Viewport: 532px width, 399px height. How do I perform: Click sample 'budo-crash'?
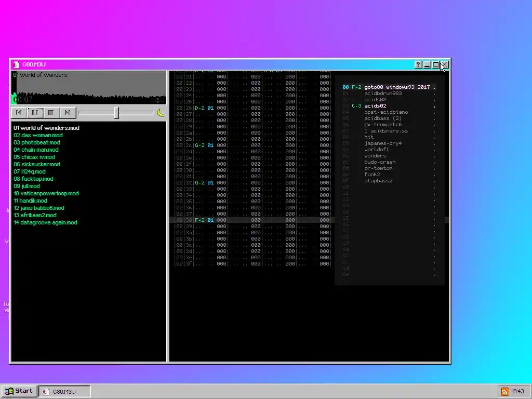[380, 162]
